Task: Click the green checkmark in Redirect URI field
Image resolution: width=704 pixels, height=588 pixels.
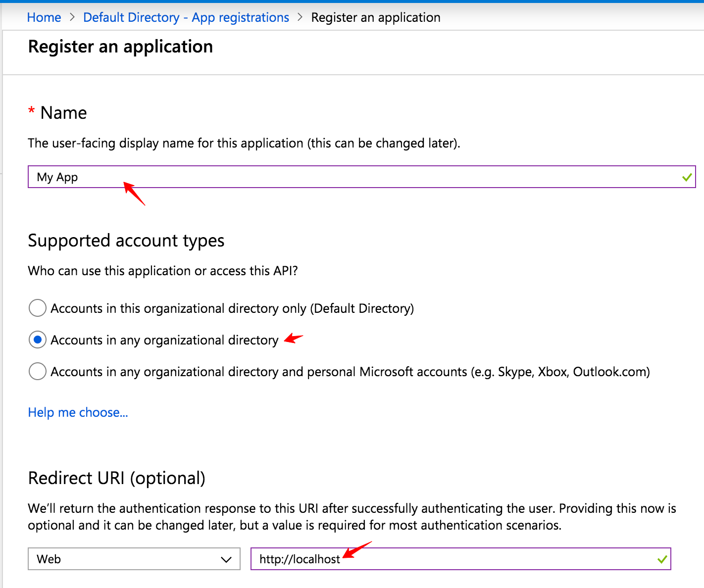Action: click(662, 559)
